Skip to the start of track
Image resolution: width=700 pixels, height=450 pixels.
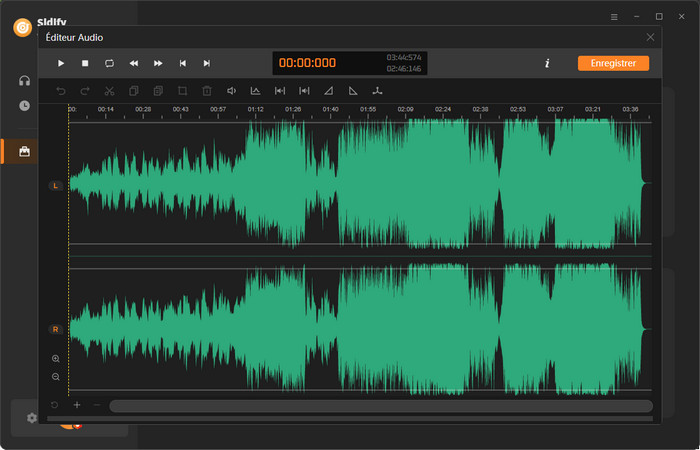click(182, 63)
